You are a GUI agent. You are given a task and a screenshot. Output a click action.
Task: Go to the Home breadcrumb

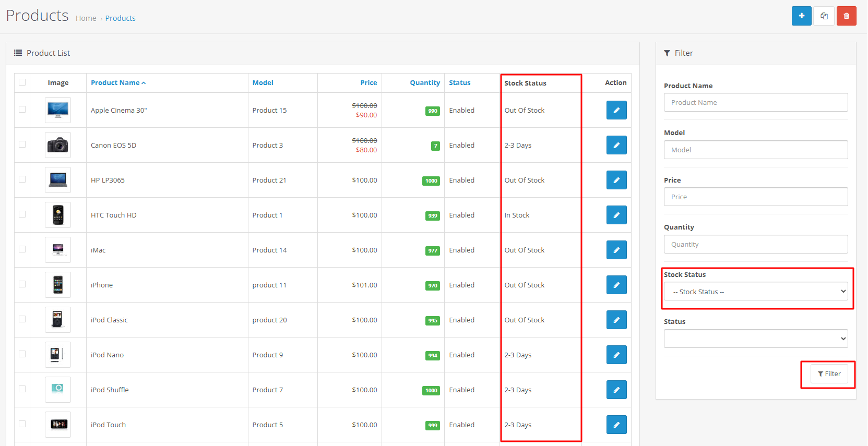[x=86, y=18]
